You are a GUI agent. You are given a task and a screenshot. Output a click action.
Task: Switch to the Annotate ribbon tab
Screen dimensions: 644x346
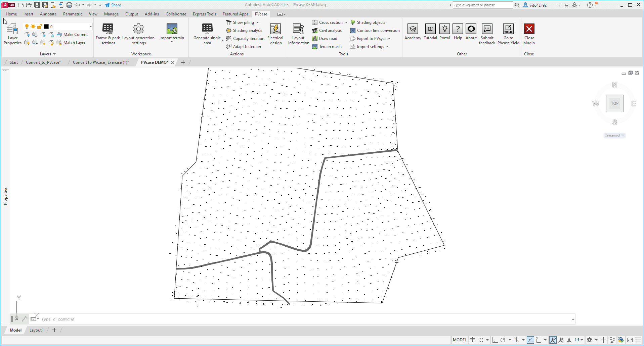[48, 14]
